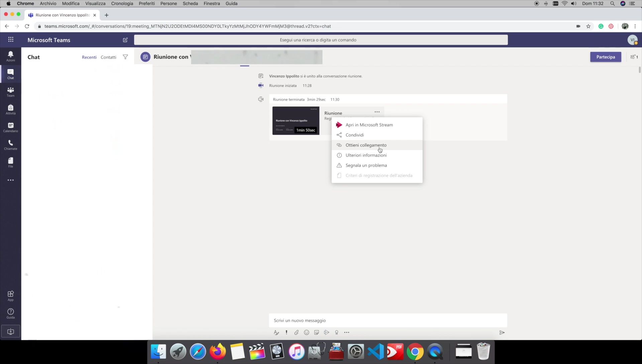Focus the Scrivi un nuovo messaggio field
Screen dimensions: 642x364
point(388,320)
